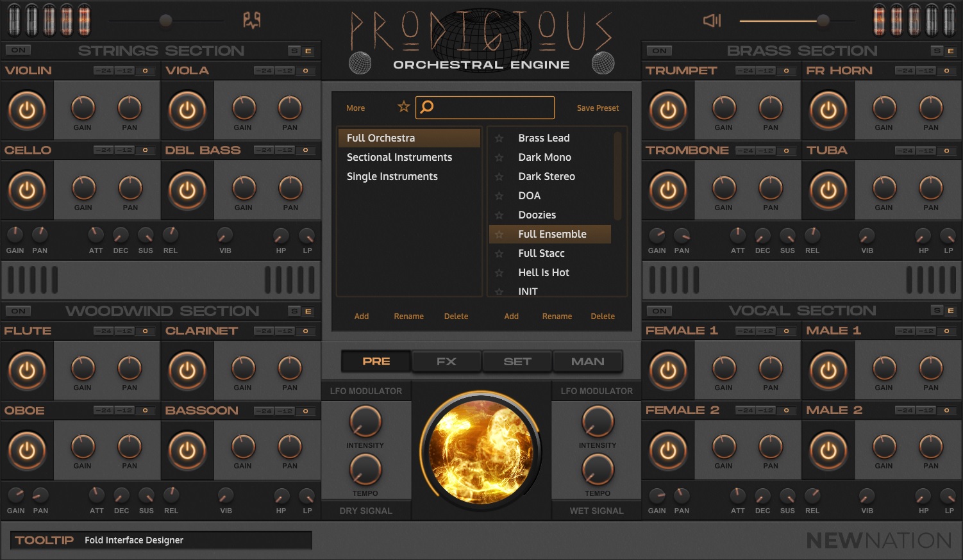Toggle the Vocal Section ON switch

[660, 311]
